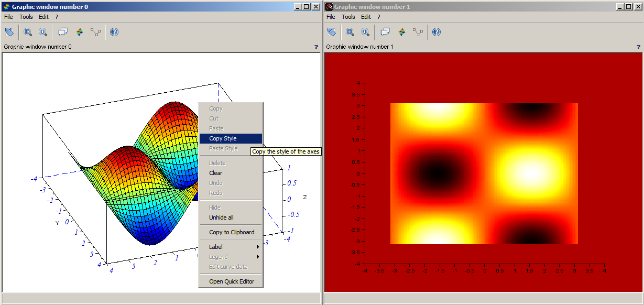The height and width of the screenshot is (305, 644).
Task: Toggle datatip speech-bubble icon in window 1
Action: (x=385, y=32)
